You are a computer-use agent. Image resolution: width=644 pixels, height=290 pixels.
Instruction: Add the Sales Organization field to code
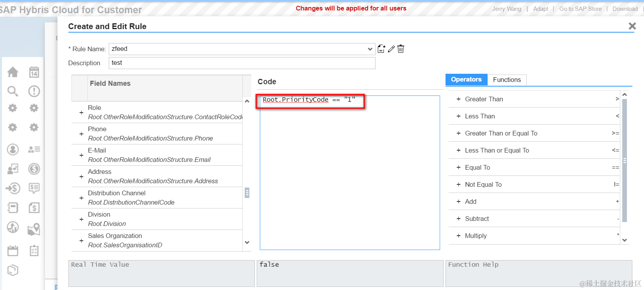pyautogui.click(x=81, y=241)
